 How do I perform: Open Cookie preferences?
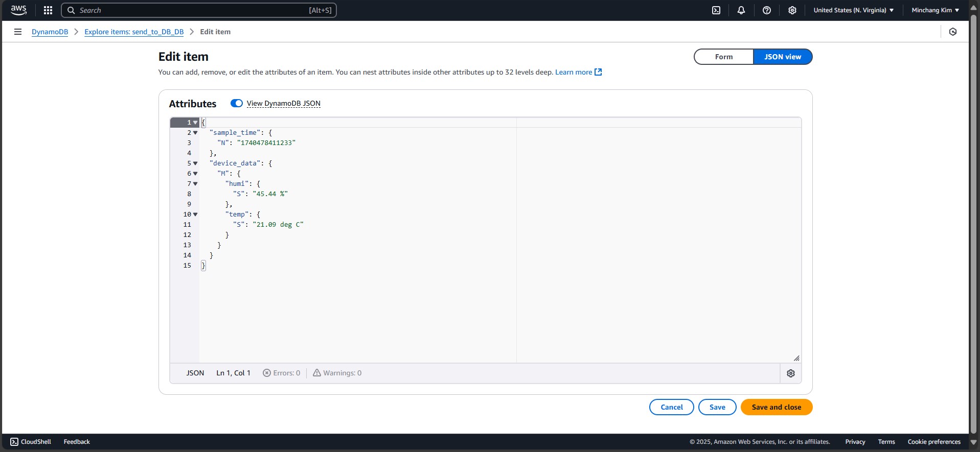pos(934,442)
